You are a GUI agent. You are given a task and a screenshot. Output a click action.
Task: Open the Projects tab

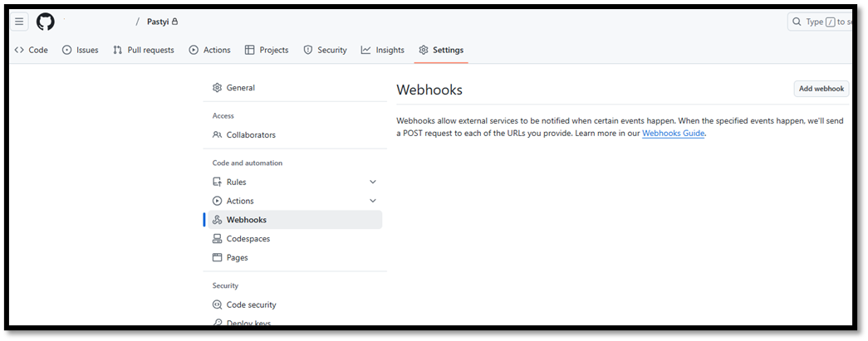click(x=267, y=50)
